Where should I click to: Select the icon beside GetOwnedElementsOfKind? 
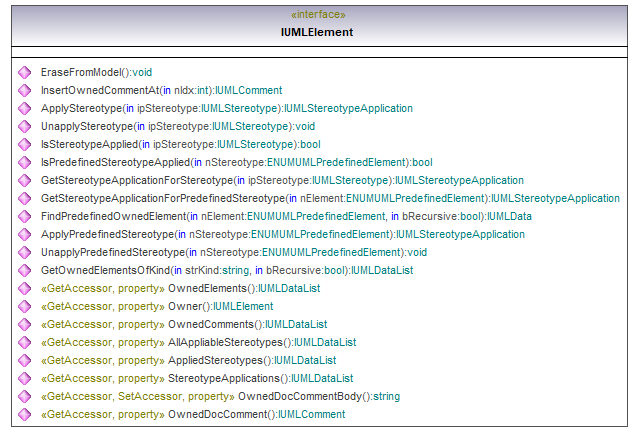click(24, 271)
